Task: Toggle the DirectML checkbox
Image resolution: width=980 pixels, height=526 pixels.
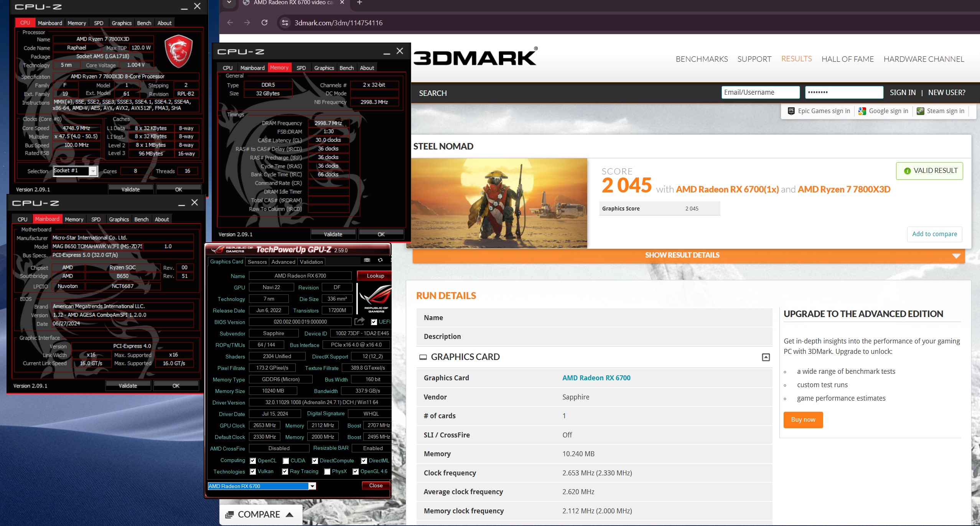Action: pyautogui.click(x=364, y=461)
